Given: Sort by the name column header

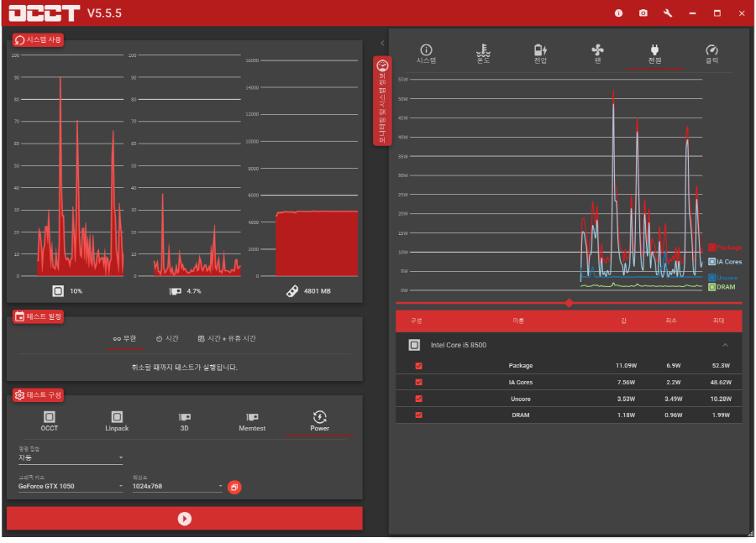Looking at the screenshot, I should coord(518,321).
